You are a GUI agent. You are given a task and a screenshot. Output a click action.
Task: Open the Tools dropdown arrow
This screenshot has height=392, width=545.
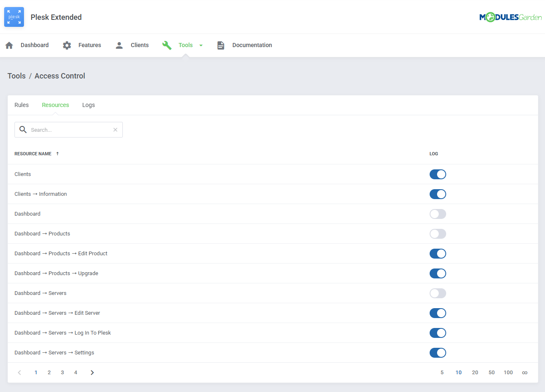[x=201, y=45]
